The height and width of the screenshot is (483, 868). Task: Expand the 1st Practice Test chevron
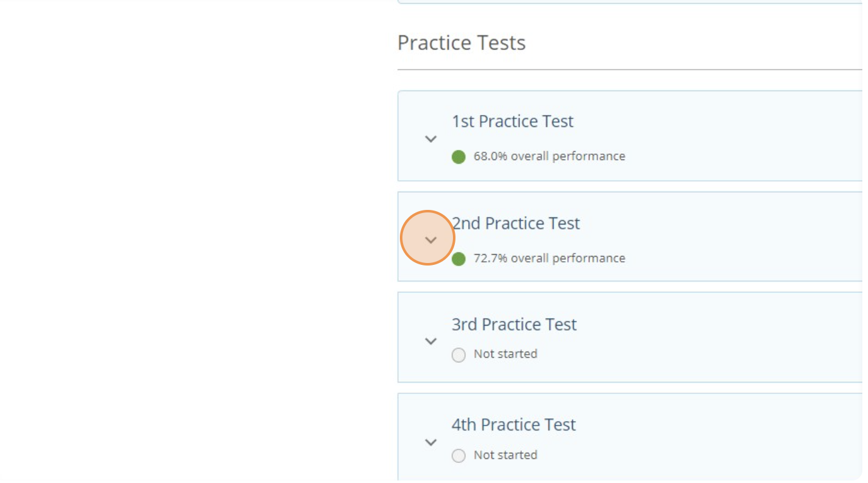point(431,139)
